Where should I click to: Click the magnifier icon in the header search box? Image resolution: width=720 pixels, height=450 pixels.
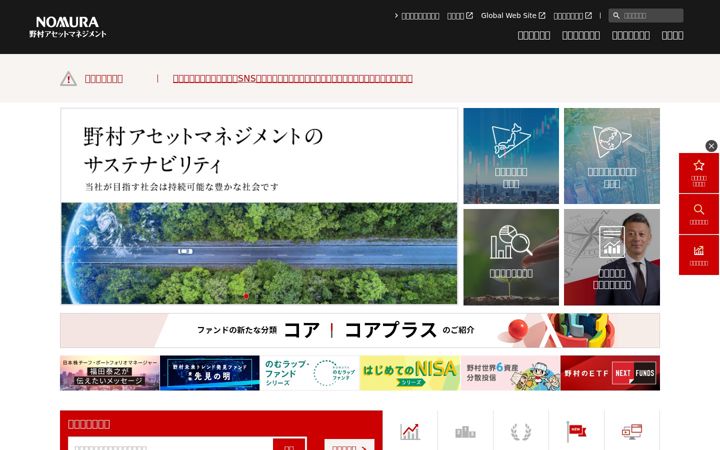(616, 16)
